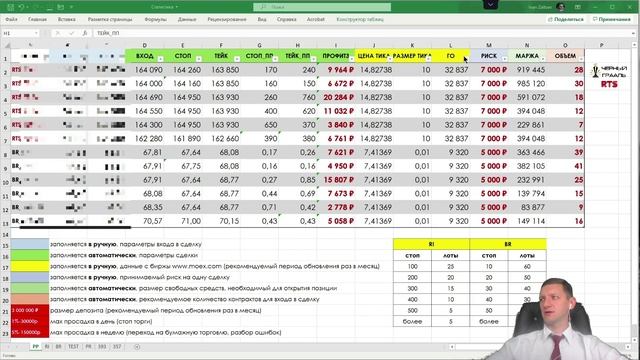Open the Acrobat ribbon tab
The height and width of the screenshot is (360, 640).
point(316,19)
